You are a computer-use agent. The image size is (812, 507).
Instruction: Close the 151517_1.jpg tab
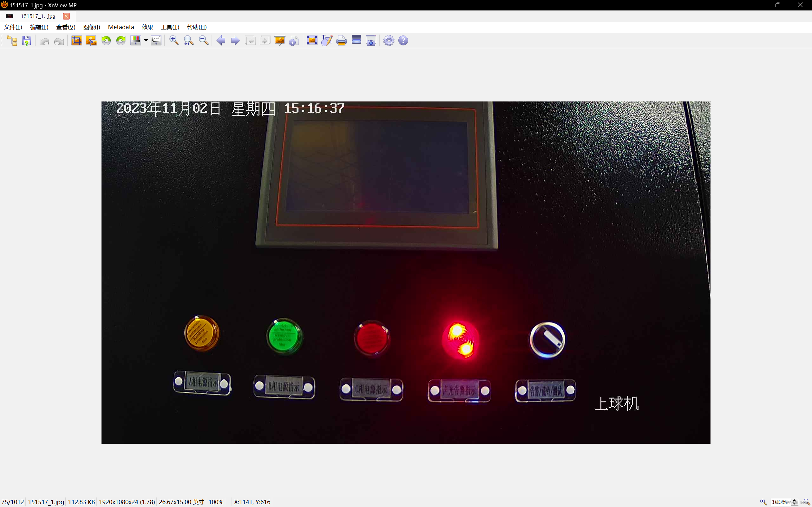(x=66, y=16)
